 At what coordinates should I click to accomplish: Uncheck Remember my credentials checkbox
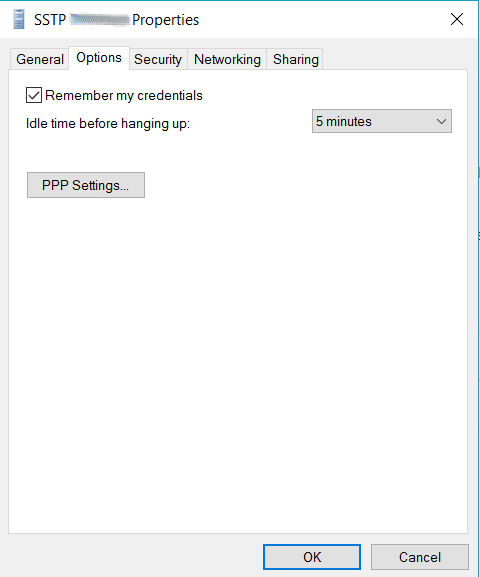(x=34, y=95)
